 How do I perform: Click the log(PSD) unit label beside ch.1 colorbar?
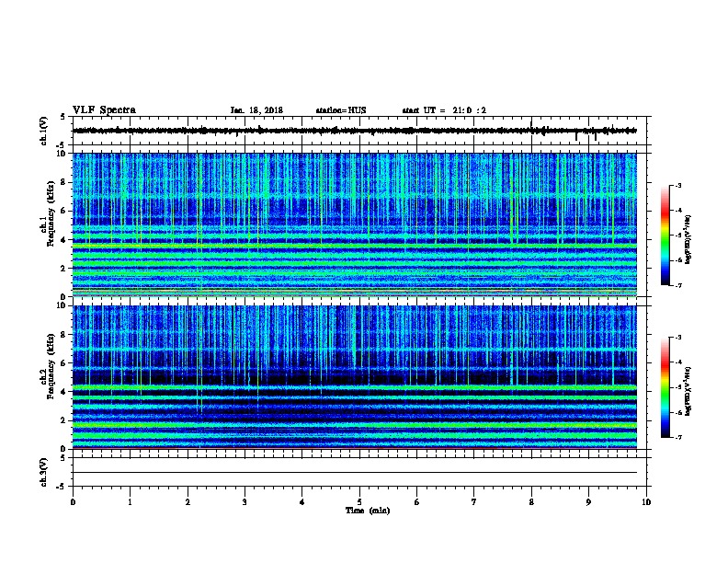pos(688,239)
